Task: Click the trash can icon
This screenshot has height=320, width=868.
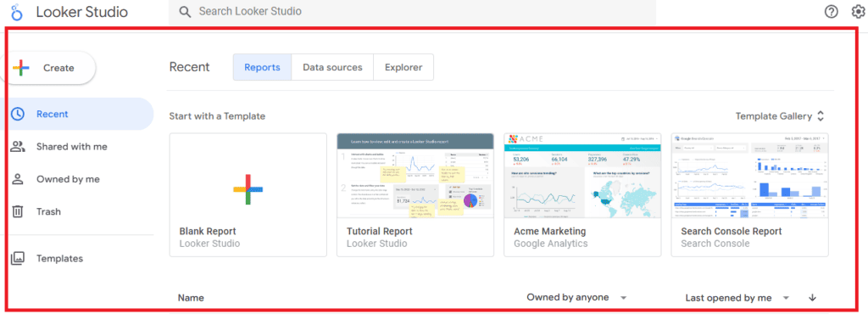Action: coord(18,211)
